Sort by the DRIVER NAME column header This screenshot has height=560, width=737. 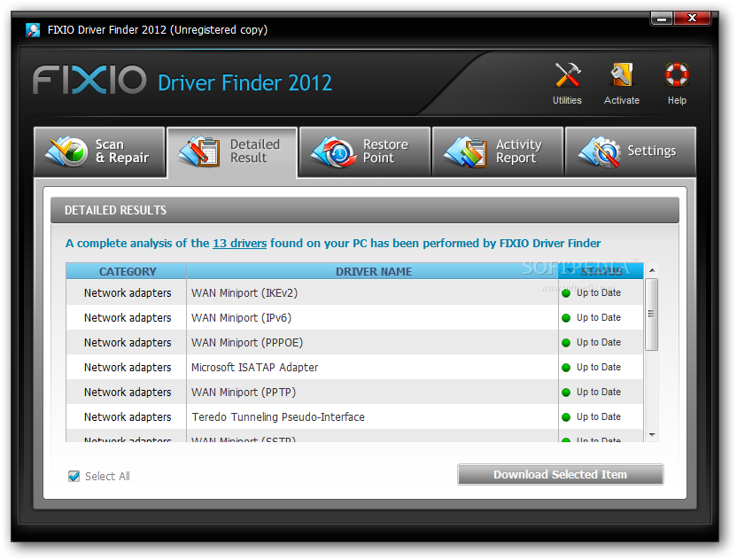point(373,271)
